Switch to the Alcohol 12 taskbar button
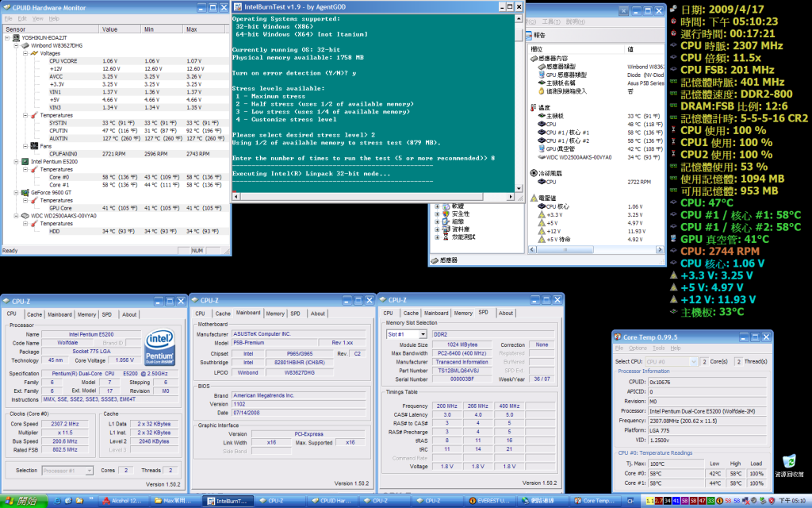Image resolution: width=812 pixels, height=508 pixels. pyautogui.click(x=123, y=501)
